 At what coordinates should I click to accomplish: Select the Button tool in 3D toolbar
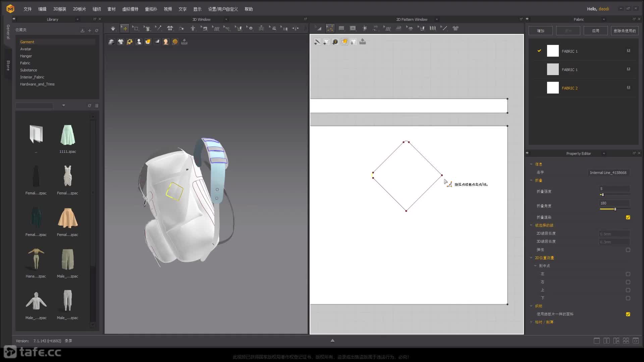pos(250,28)
